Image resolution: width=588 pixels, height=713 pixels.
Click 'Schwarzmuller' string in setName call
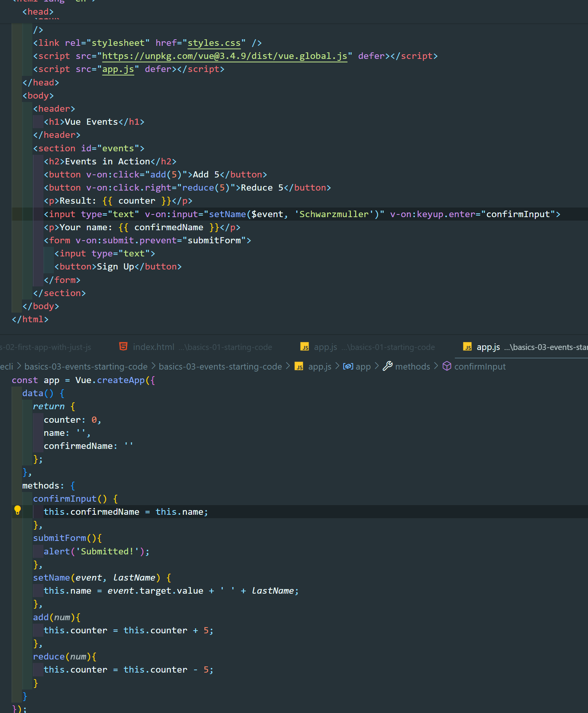(334, 214)
